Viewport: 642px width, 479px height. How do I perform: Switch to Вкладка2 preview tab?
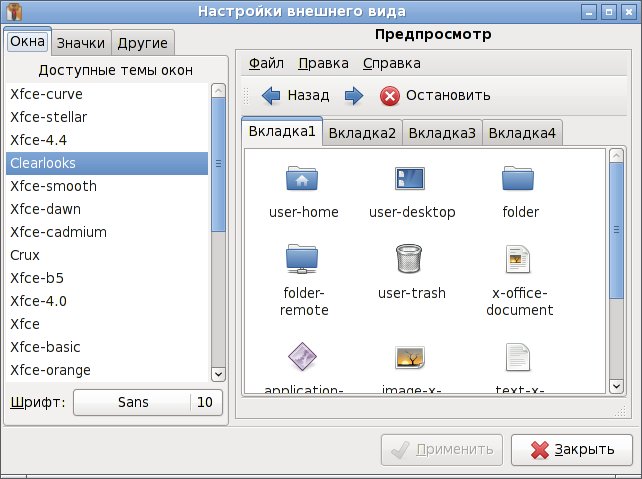362,133
